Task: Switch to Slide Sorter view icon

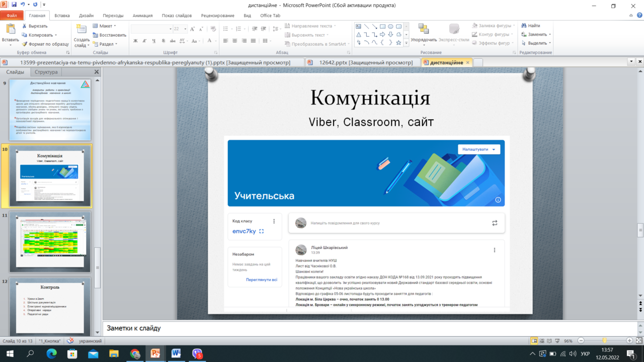Action: (541, 341)
